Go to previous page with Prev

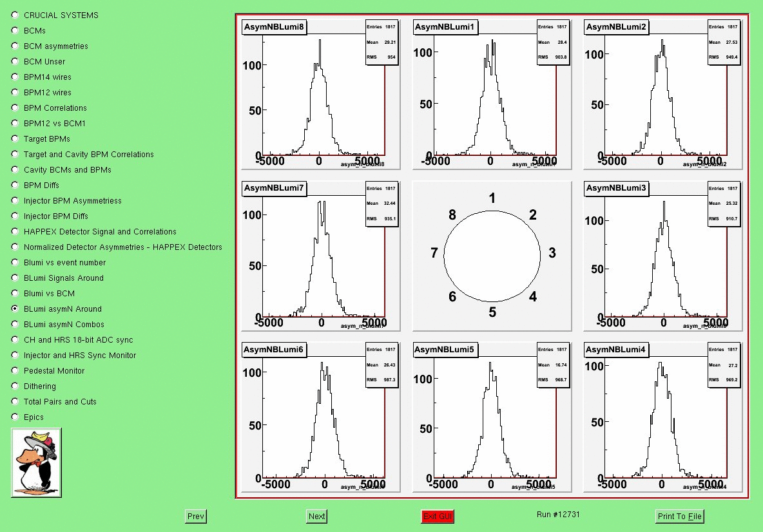196,517
